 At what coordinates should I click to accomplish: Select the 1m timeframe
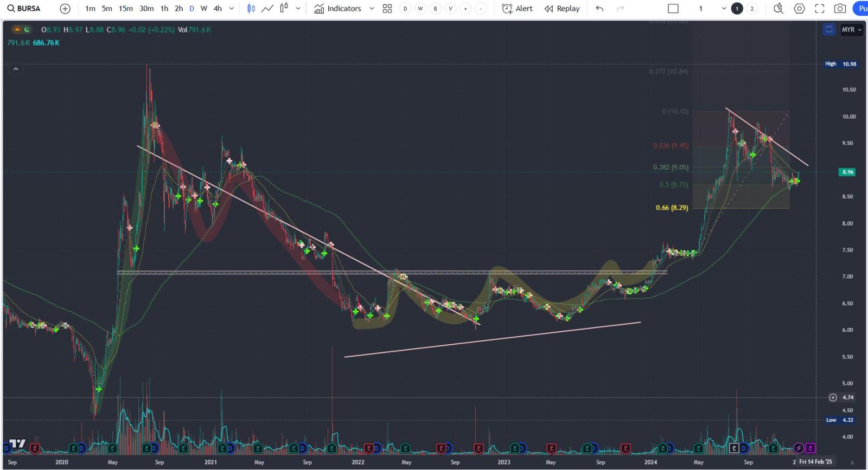point(90,9)
